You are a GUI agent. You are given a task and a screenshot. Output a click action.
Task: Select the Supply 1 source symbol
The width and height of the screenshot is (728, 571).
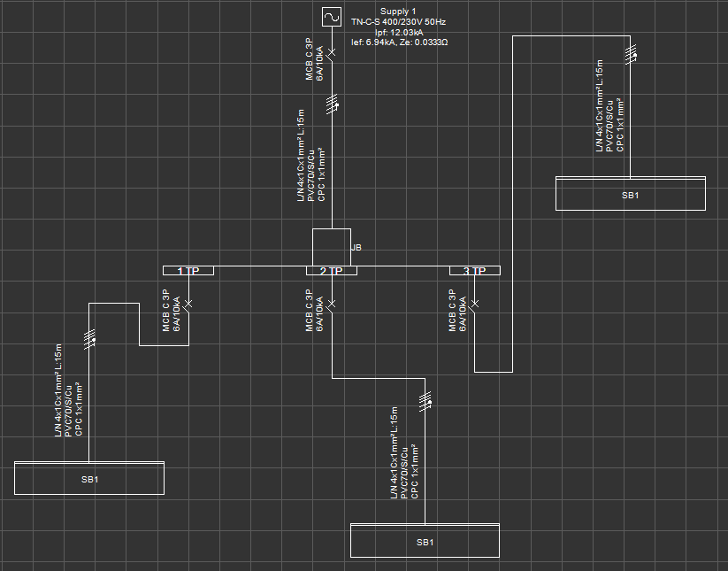point(332,17)
